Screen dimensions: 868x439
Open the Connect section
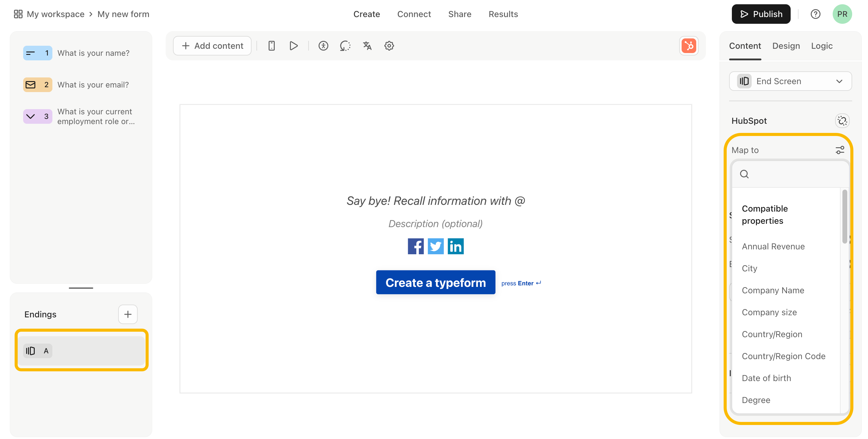click(414, 14)
